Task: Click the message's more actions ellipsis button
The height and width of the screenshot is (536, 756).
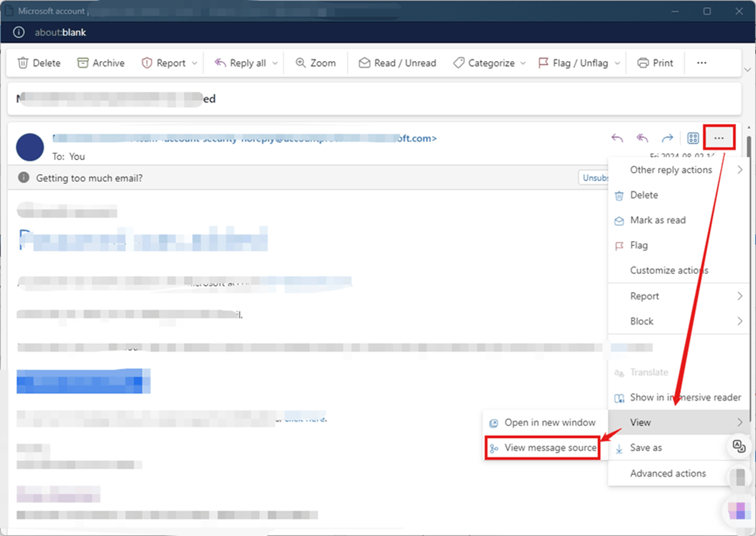Action: click(x=719, y=138)
